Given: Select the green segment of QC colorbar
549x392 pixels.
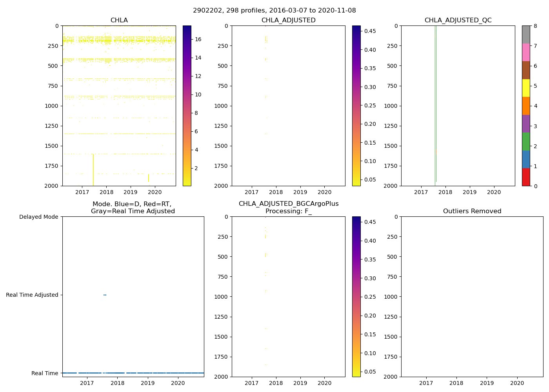Looking at the screenshot, I should click(x=526, y=141).
